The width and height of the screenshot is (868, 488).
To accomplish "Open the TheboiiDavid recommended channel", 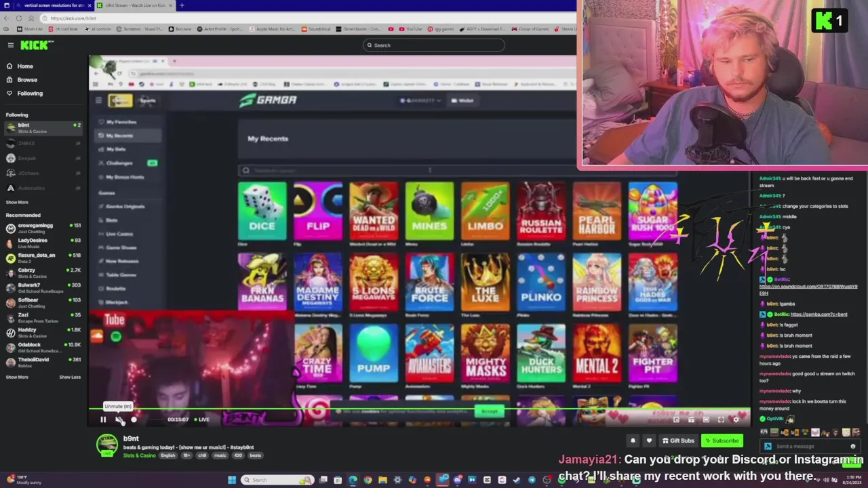I will (43, 362).
